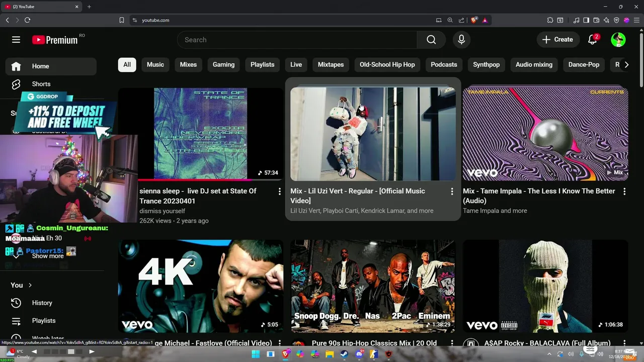
Task: Expand subscriptions with Show more
Action: pos(48,256)
